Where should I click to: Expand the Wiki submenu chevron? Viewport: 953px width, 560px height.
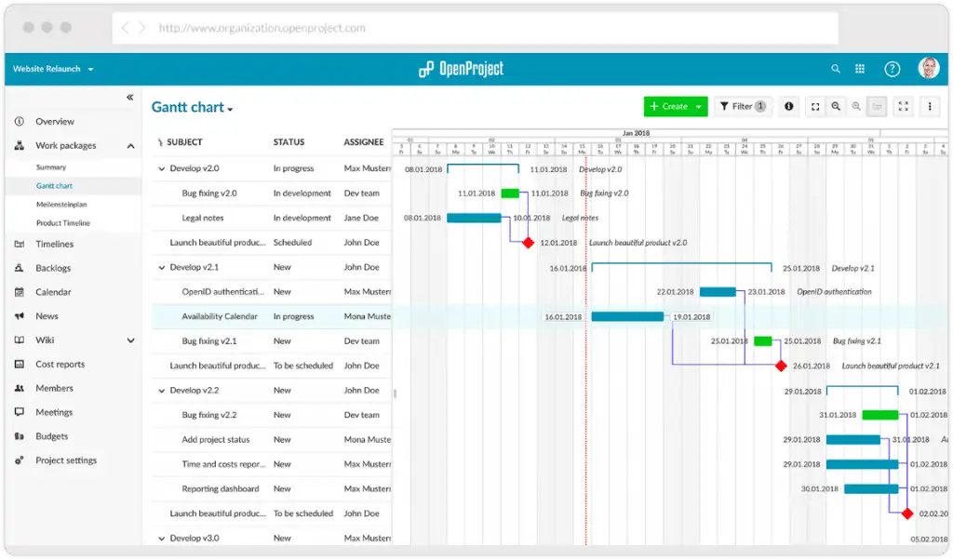pyautogui.click(x=130, y=340)
